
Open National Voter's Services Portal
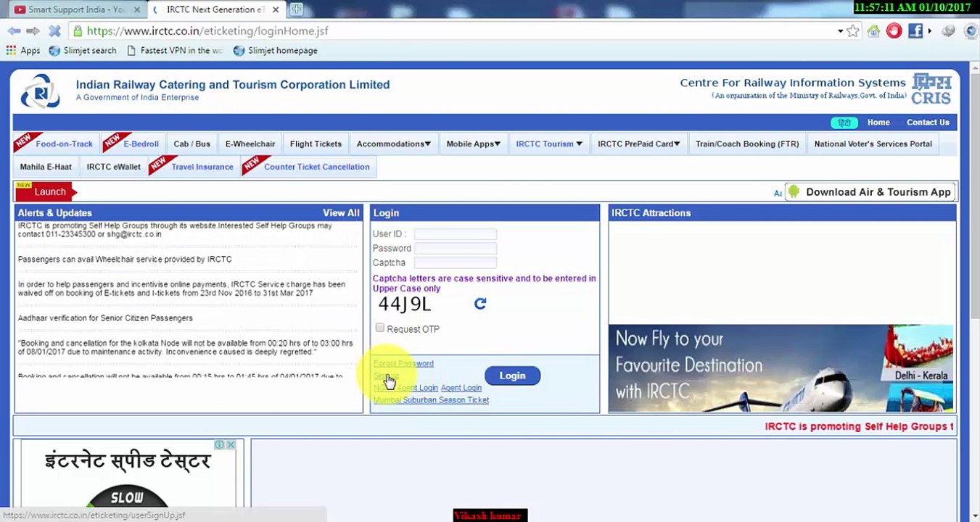coord(873,144)
